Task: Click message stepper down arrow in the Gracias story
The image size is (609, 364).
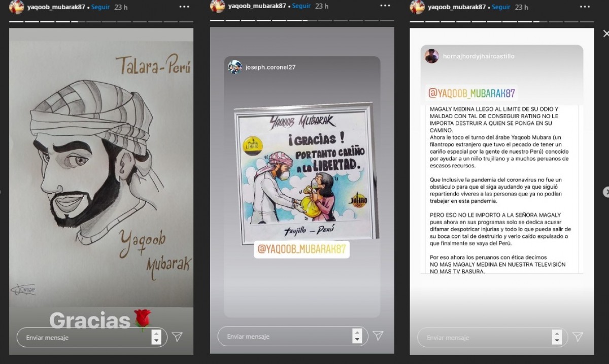Action: (156, 341)
